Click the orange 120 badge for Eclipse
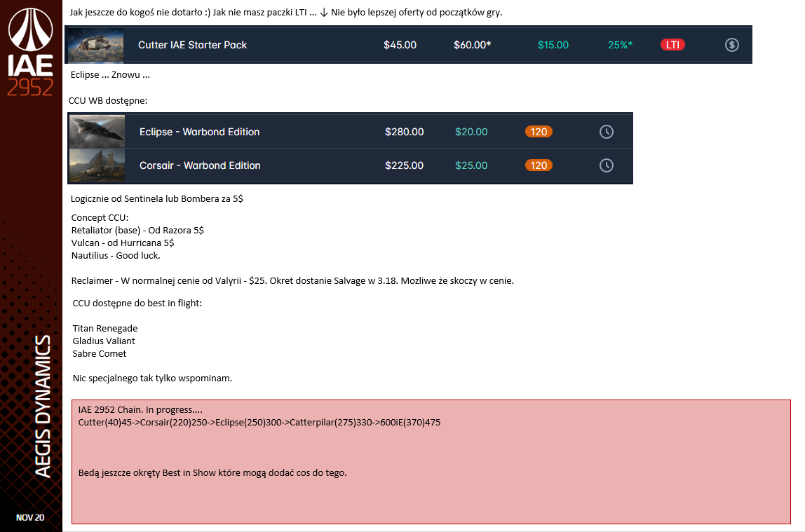This screenshot has width=805, height=532. coord(539,132)
